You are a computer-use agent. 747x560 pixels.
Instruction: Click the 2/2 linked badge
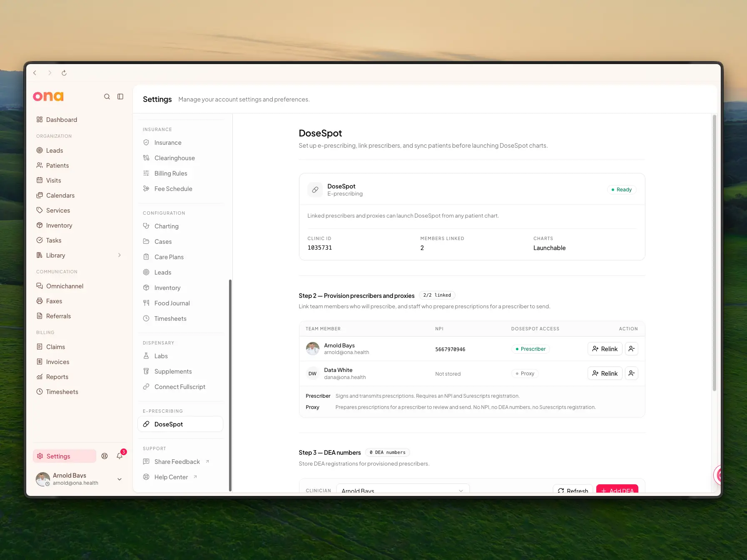pos(437,295)
